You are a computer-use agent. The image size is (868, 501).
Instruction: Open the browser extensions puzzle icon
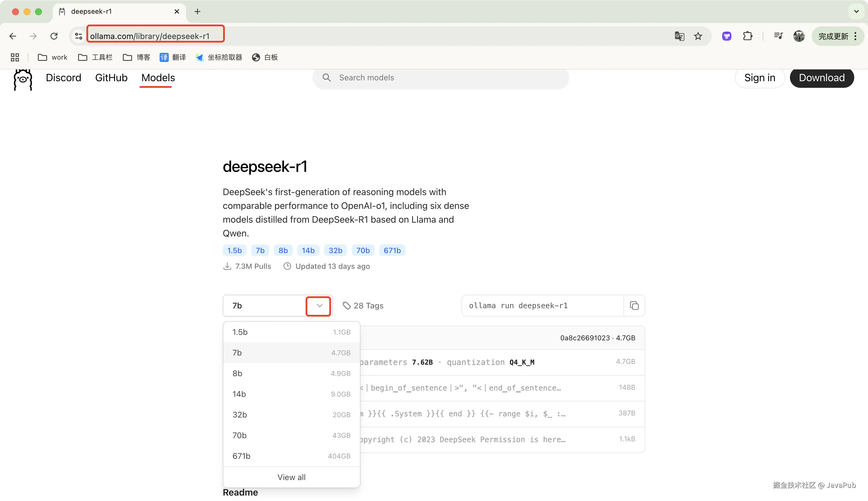pos(747,36)
